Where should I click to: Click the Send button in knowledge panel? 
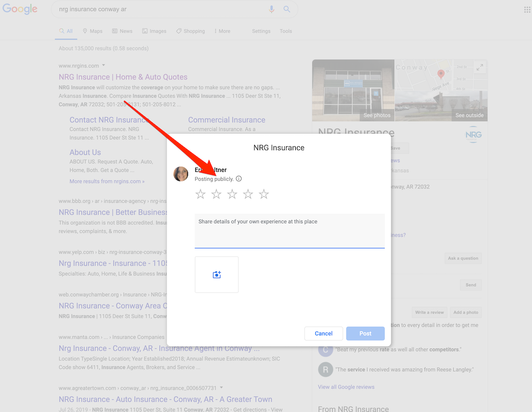coord(471,285)
